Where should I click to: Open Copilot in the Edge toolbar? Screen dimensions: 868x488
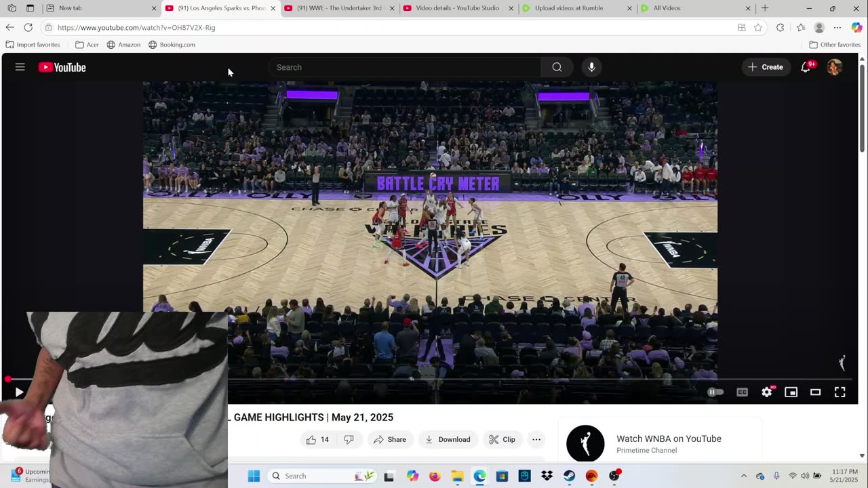[856, 28]
